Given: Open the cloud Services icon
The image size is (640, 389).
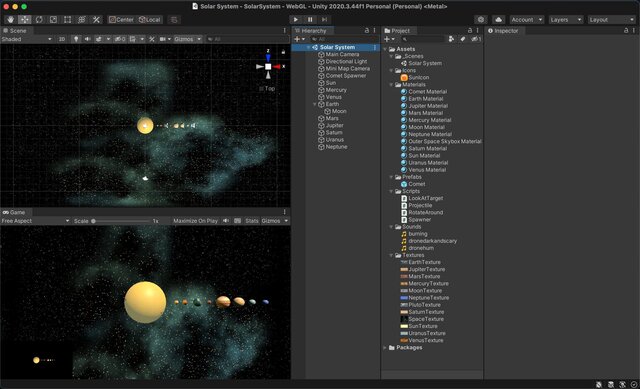Looking at the screenshot, I should tap(498, 20).
